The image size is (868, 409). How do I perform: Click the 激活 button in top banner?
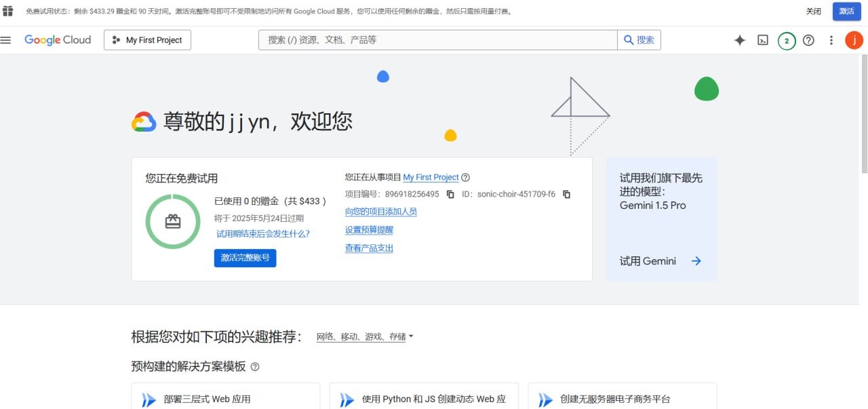point(846,12)
